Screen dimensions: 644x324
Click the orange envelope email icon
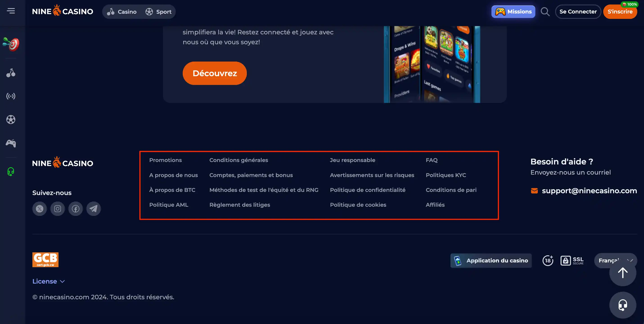coord(534,191)
